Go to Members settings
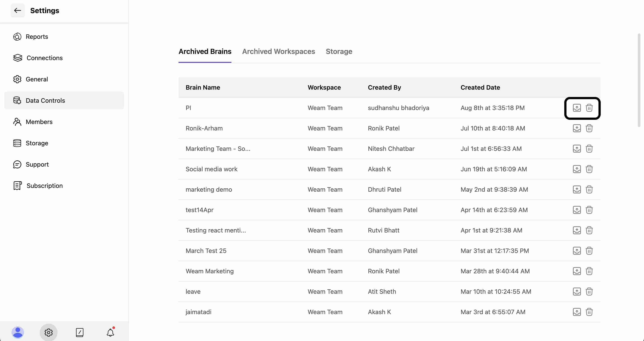The image size is (644, 341). 39,122
